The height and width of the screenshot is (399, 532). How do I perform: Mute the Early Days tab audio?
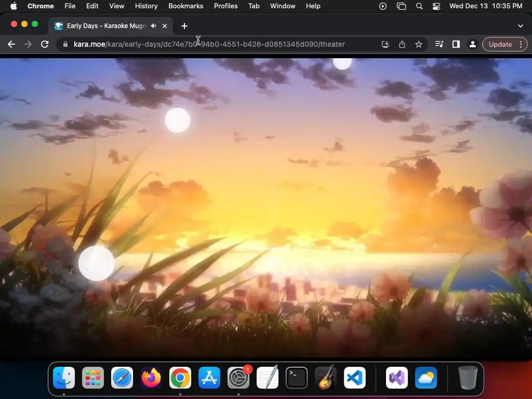tap(154, 26)
